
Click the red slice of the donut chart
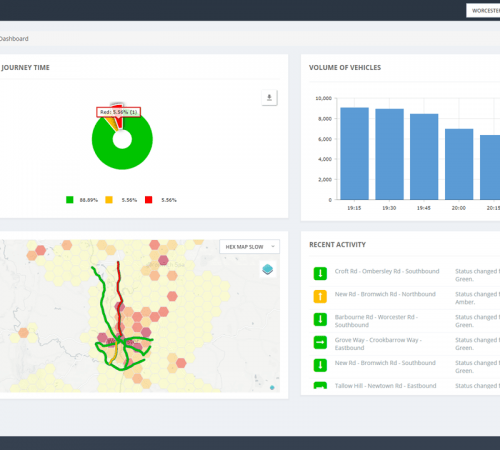pos(120,122)
